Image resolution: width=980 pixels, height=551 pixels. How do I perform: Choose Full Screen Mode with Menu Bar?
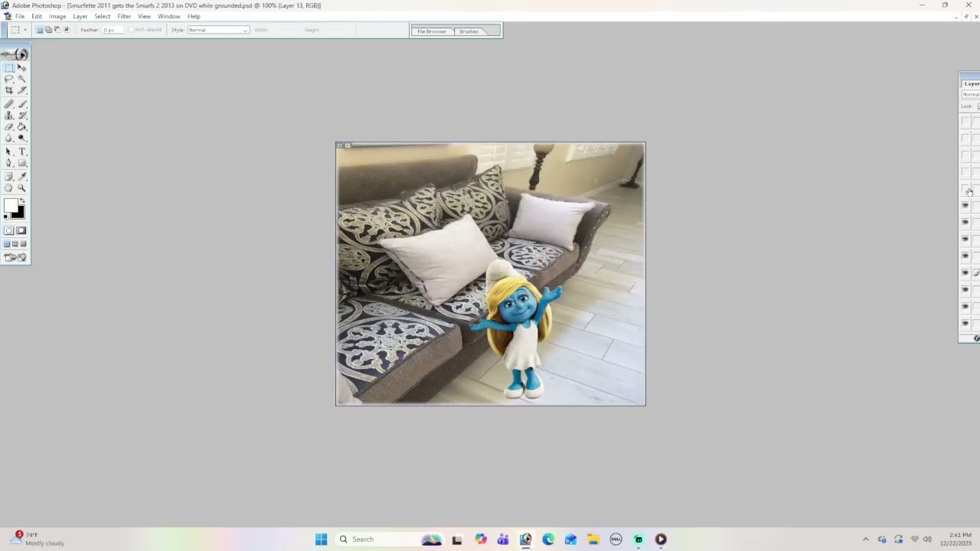[x=15, y=244]
